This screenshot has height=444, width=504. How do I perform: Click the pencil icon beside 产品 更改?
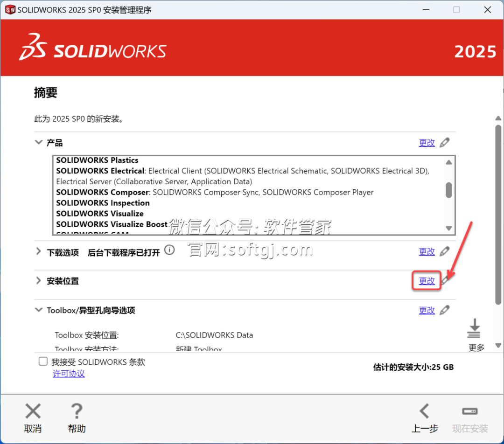coord(445,142)
